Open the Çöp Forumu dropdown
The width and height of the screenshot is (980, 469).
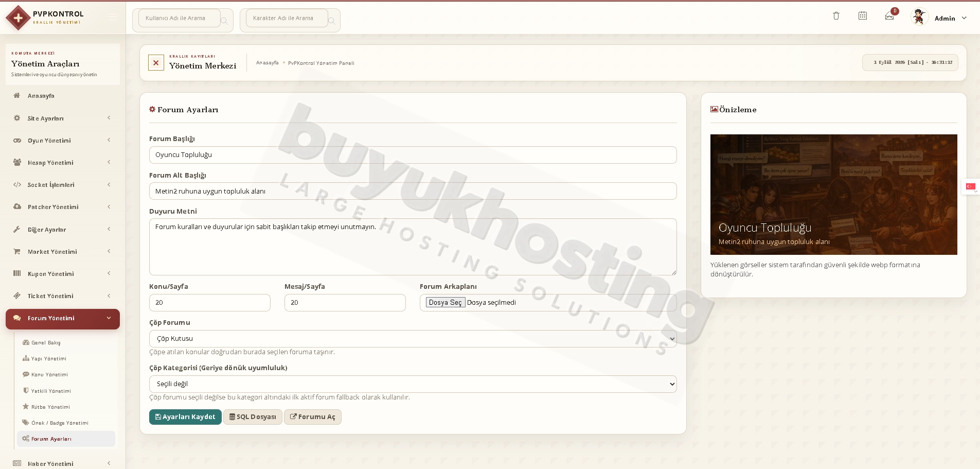[413, 339]
